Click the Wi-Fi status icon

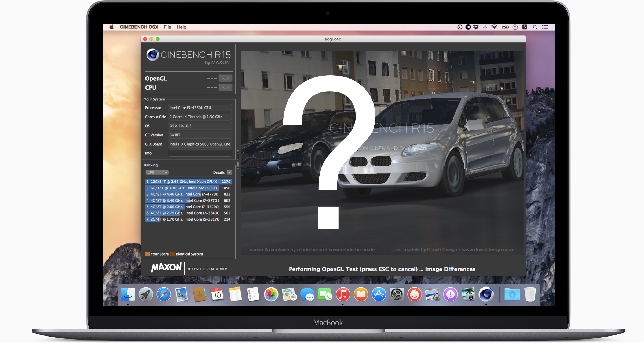494,27
